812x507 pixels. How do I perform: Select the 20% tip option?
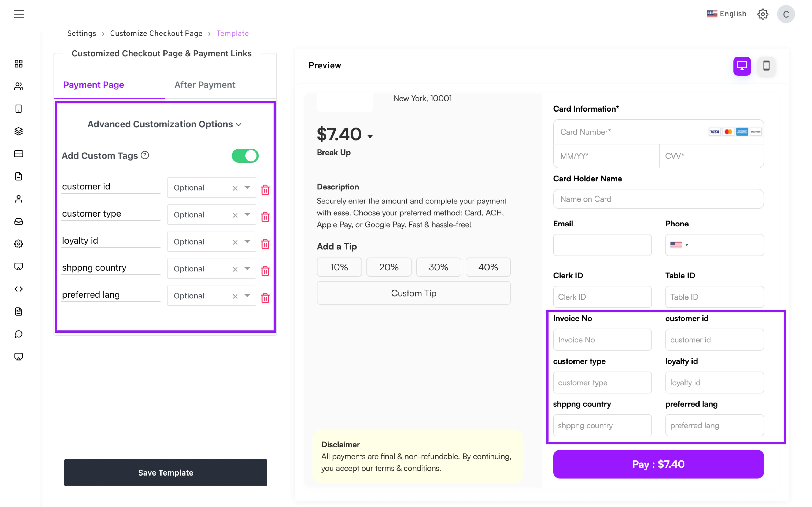(x=388, y=267)
